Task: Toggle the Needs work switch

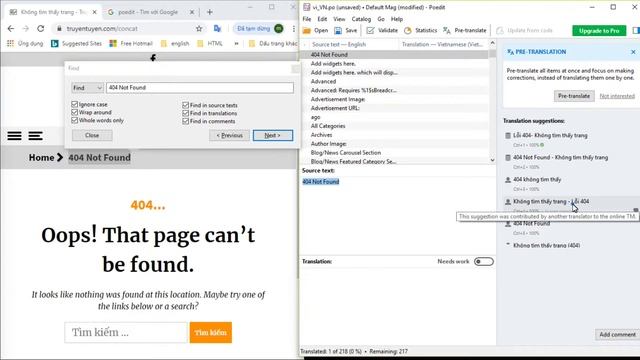Action: pyautogui.click(x=484, y=262)
